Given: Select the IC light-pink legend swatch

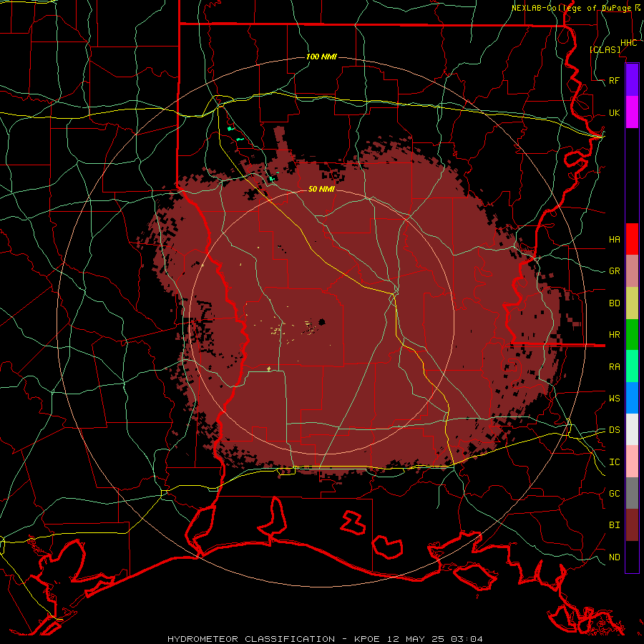Looking at the screenshot, I should 632,462.
